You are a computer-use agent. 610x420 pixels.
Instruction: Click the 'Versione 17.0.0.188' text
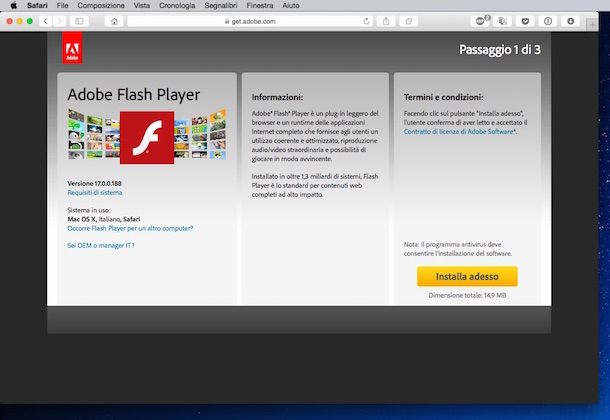click(x=94, y=183)
